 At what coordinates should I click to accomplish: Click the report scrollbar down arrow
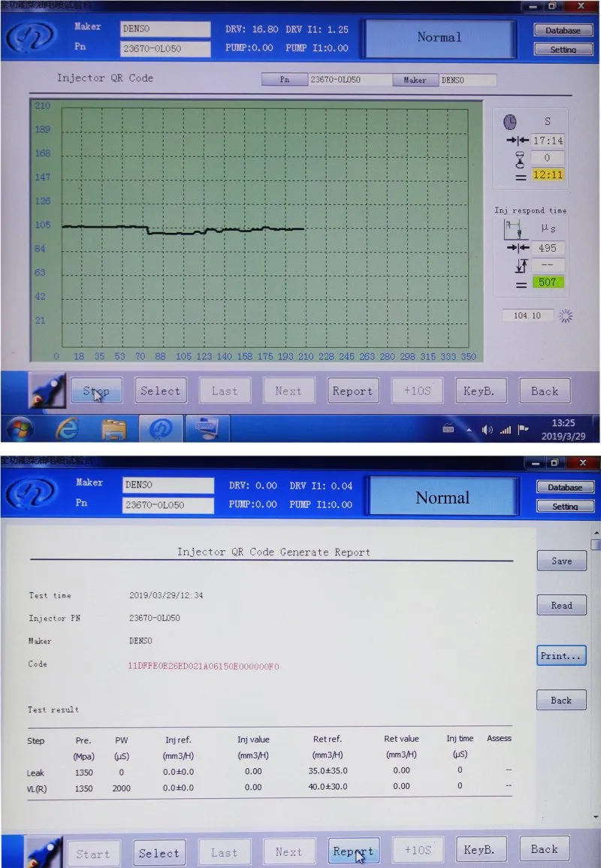(x=596, y=817)
